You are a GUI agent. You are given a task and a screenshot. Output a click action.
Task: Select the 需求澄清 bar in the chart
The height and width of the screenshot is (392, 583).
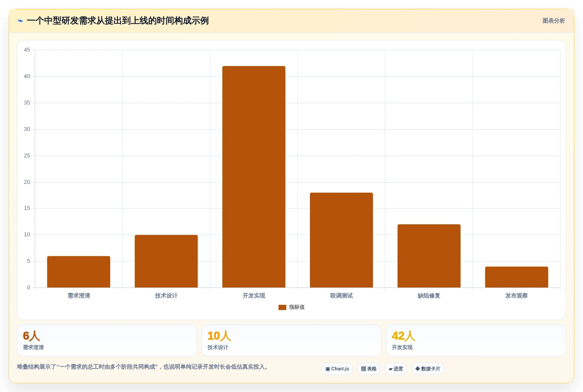(x=78, y=272)
